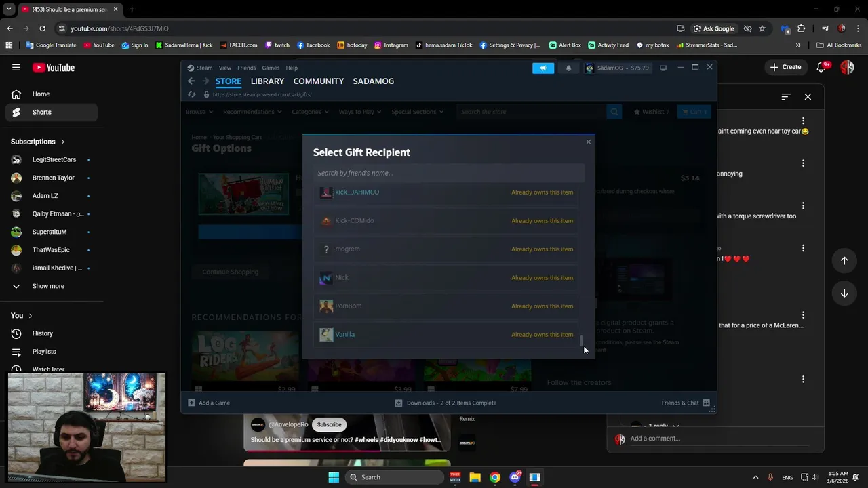Viewport: 868px width, 488px height.
Task: Click the Windows Start button
Action: (334, 477)
